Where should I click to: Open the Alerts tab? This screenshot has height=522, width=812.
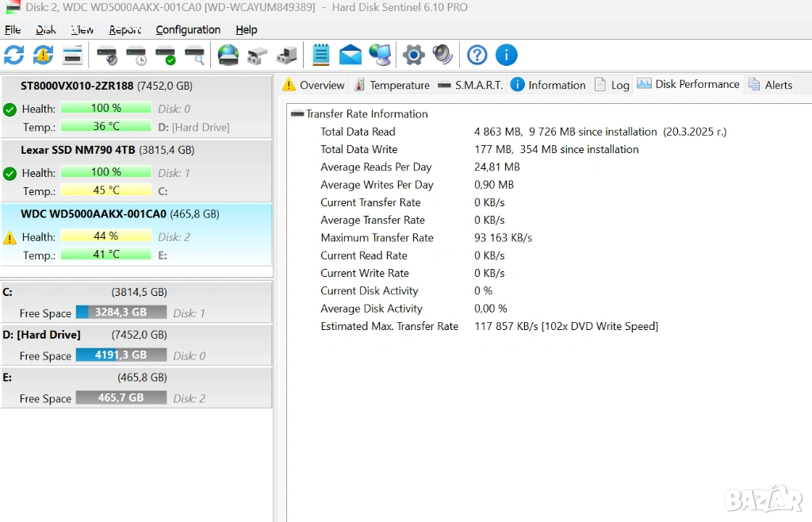(x=770, y=85)
